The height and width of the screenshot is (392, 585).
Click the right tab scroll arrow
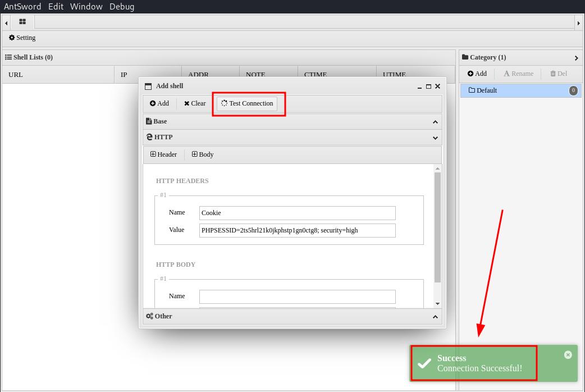pyautogui.click(x=579, y=23)
